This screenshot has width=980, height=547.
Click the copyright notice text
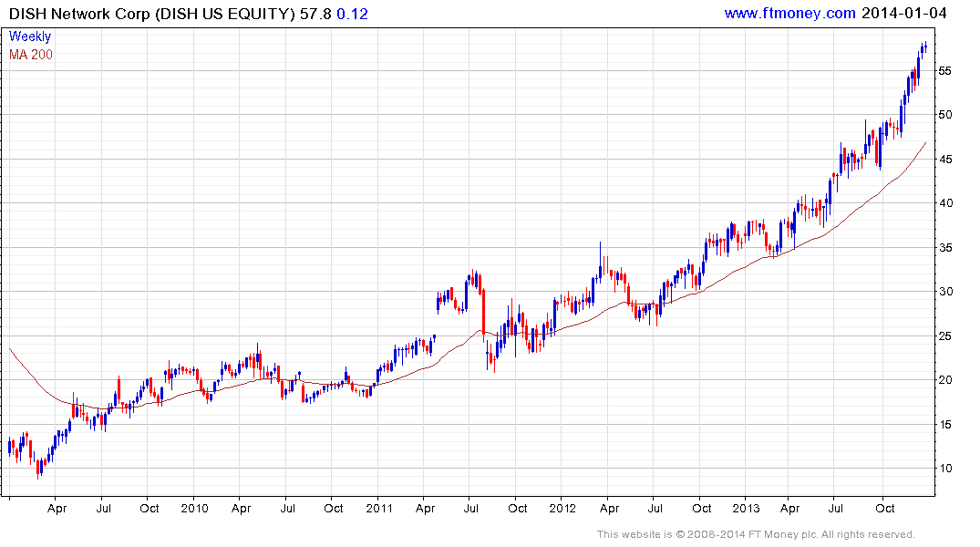click(756, 534)
